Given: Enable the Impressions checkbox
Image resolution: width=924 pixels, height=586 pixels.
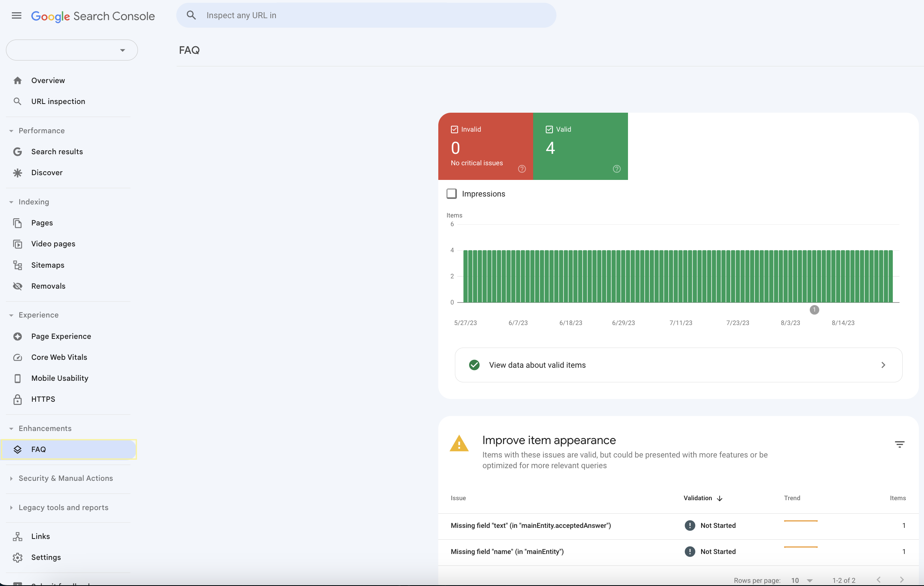Looking at the screenshot, I should (452, 194).
